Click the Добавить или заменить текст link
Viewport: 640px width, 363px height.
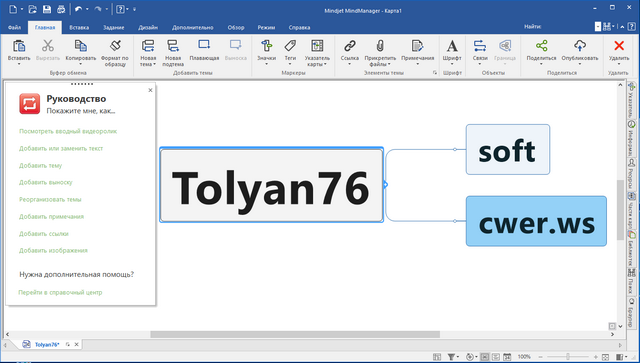coord(61,148)
